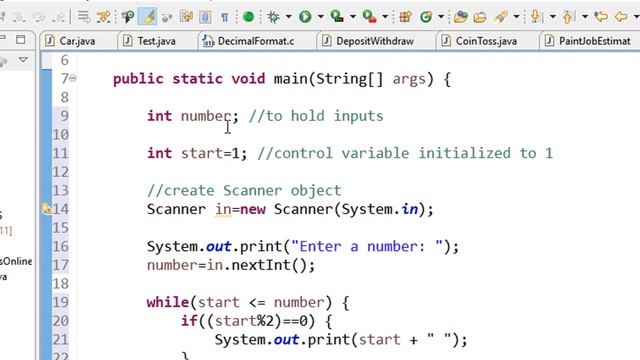Toggle Use Step Filters yellow arrows icon
This screenshot has height=360, width=640.
[104, 17]
